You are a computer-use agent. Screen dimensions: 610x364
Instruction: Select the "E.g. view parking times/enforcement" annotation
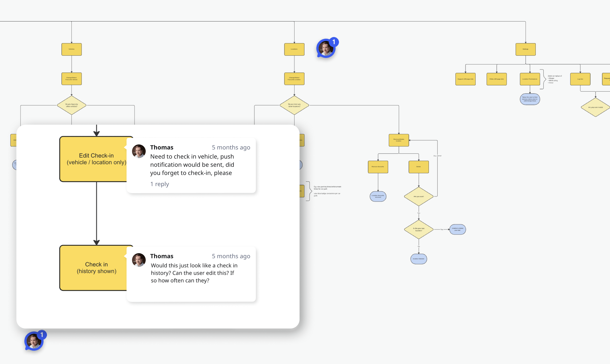tap(327, 191)
